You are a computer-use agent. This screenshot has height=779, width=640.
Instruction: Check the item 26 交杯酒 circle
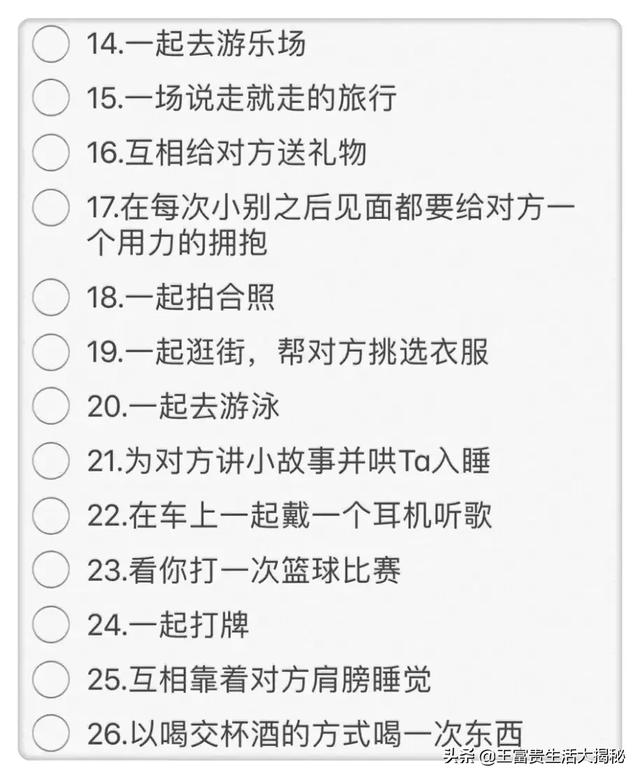(50, 733)
